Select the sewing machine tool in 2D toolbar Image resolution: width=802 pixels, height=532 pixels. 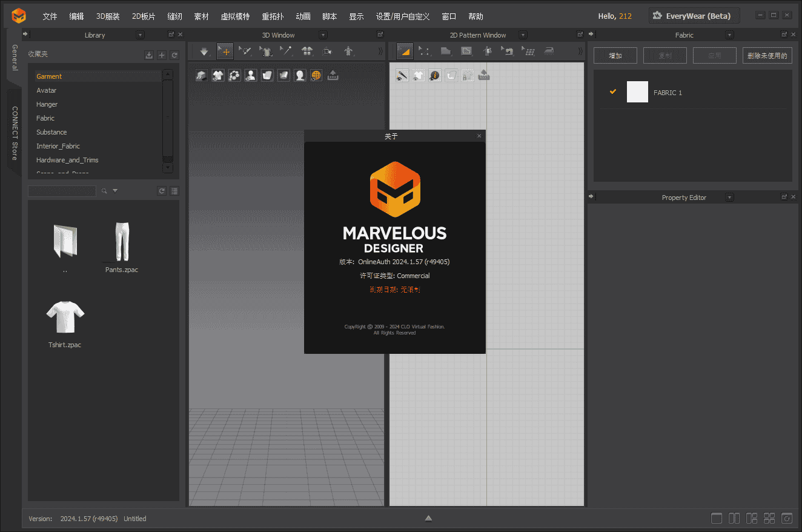pos(508,52)
